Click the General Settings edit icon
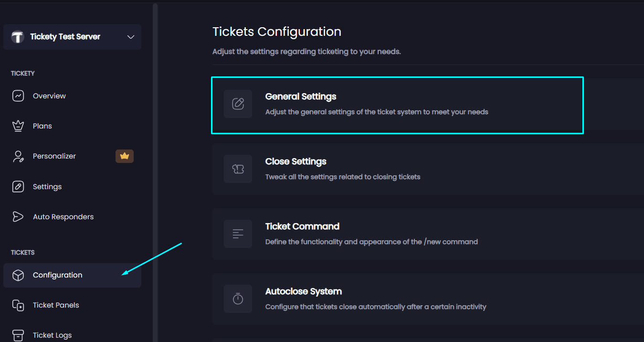The width and height of the screenshot is (644, 342). (x=238, y=104)
